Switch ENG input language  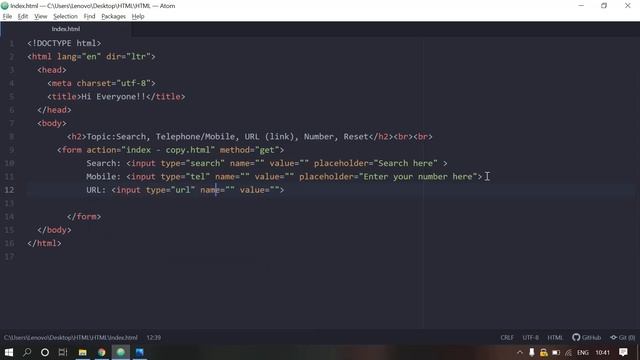(x=583, y=353)
